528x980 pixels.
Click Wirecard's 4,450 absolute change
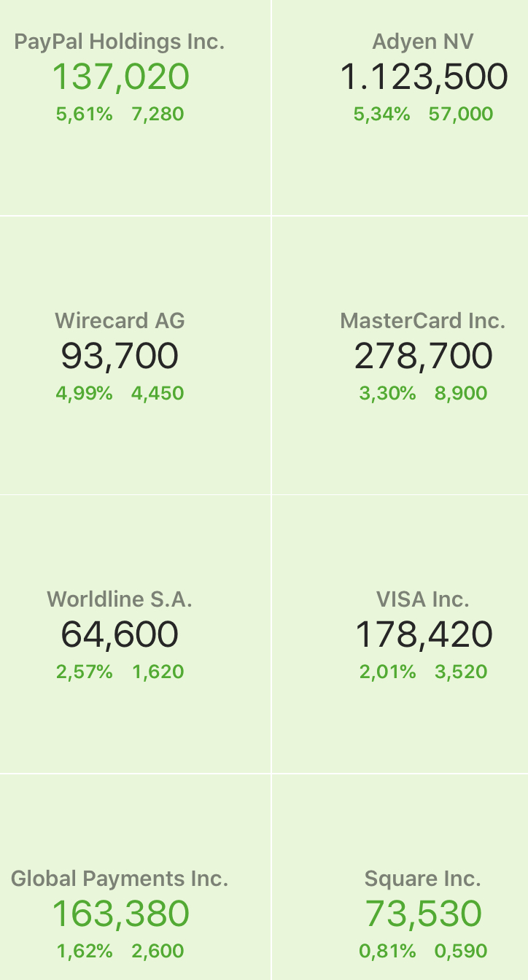tap(158, 394)
